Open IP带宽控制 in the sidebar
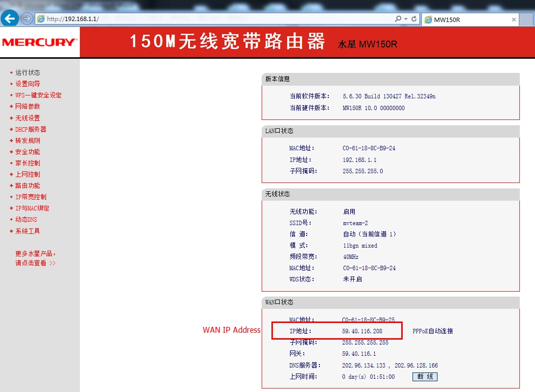This screenshot has height=392, width=535. click(31, 197)
